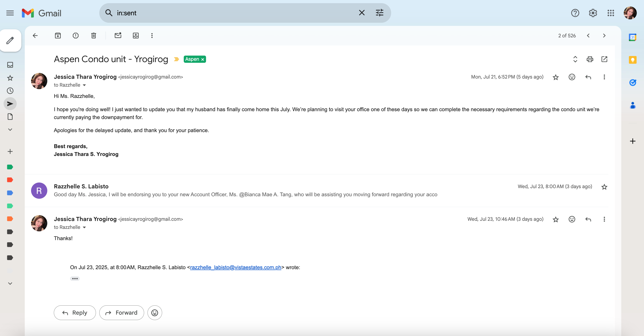Star Razzhelle S. Labisto's message
644x336 pixels.
604,187
